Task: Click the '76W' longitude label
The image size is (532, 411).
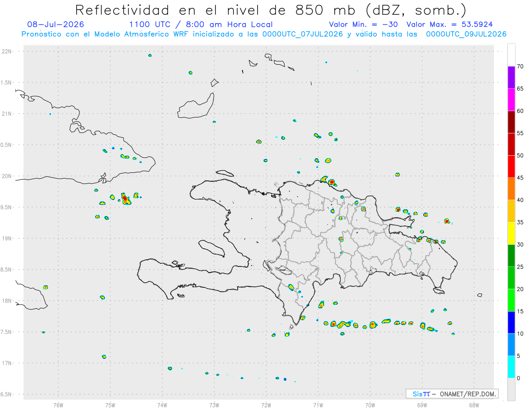Action: 58,404
